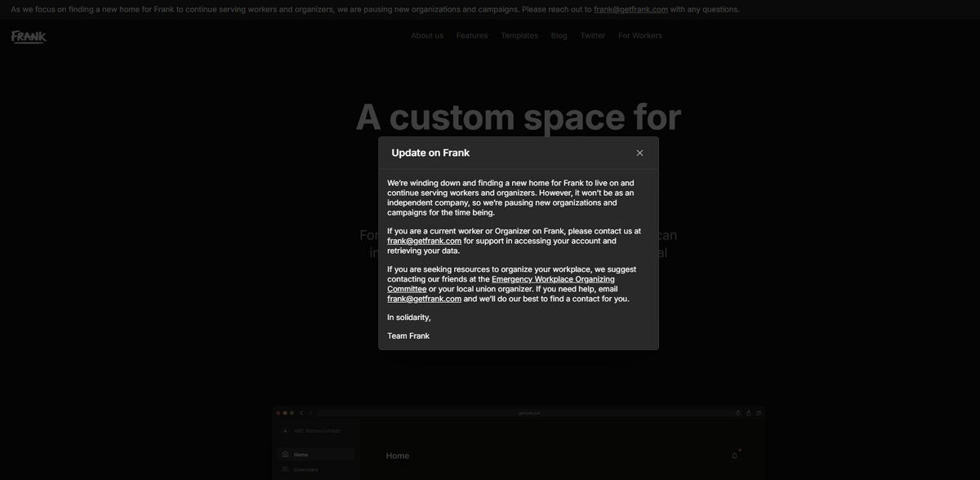Go to Features in the navigation
Screen dimensions: 980x480
pos(472,36)
